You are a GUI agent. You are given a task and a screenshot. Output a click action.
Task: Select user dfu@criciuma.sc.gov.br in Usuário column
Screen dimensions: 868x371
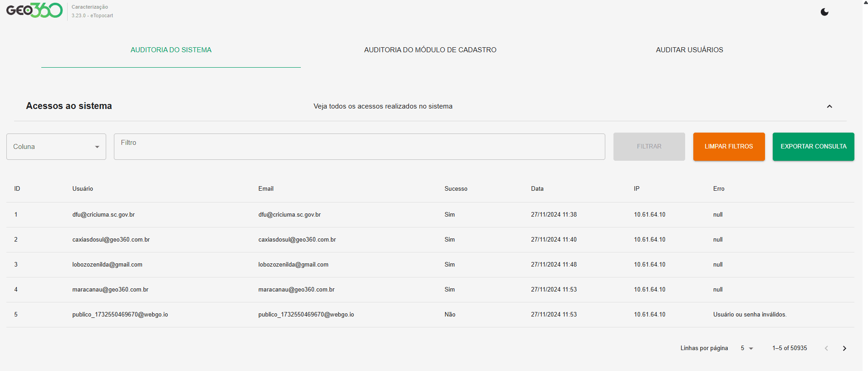pyautogui.click(x=103, y=215)
